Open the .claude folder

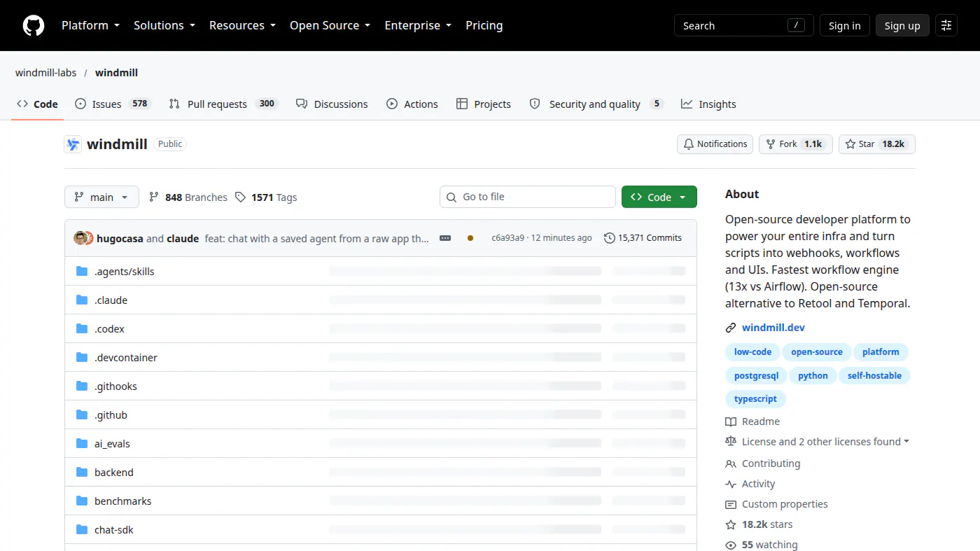[111, 300]
